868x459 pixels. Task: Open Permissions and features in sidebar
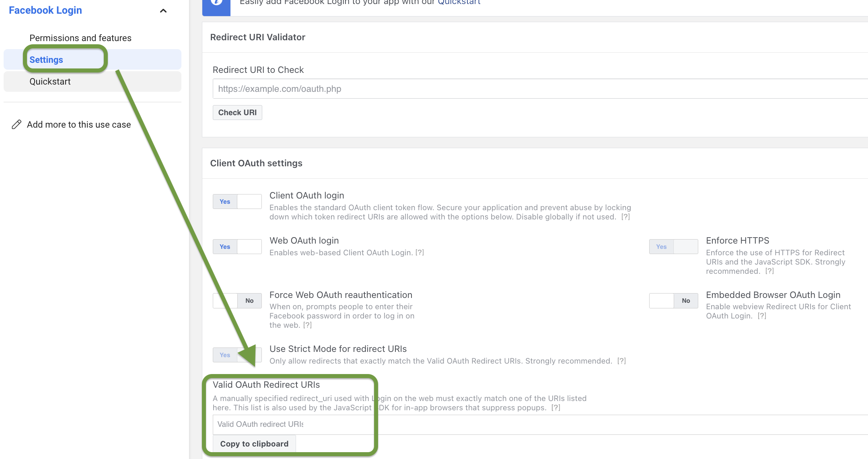[80, 38]
